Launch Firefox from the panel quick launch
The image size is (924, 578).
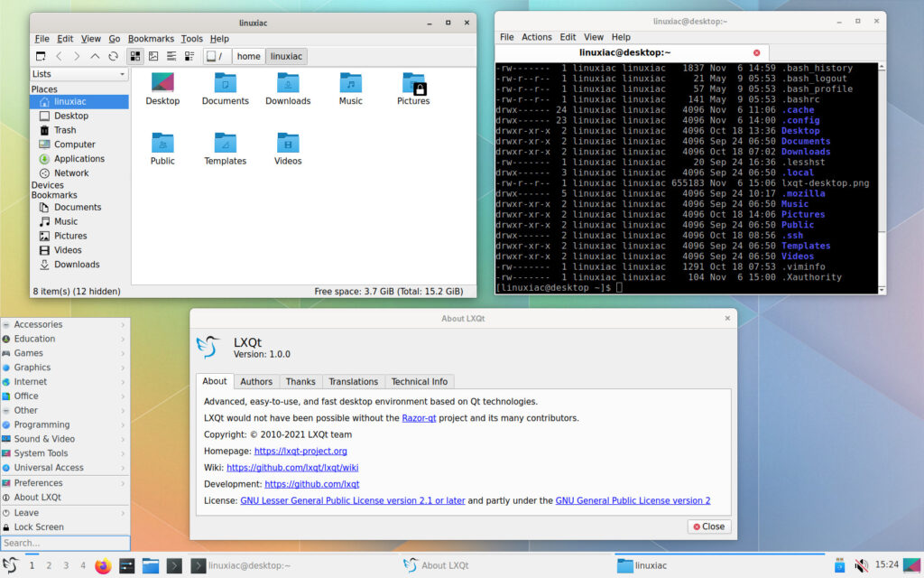point(103,565)
